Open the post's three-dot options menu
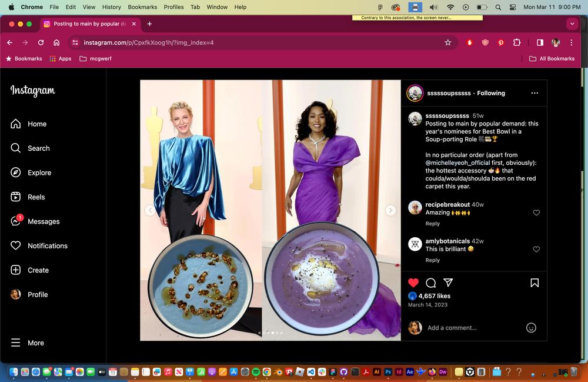 point(534,93)
